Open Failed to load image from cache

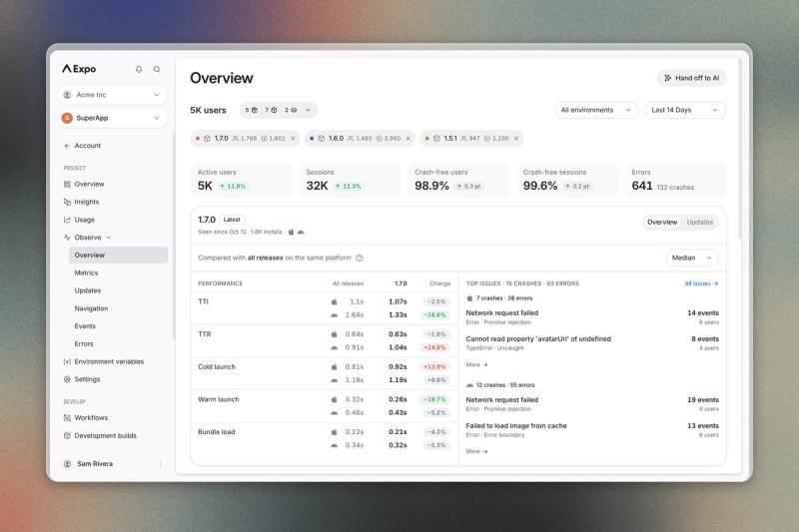[592, 430]
